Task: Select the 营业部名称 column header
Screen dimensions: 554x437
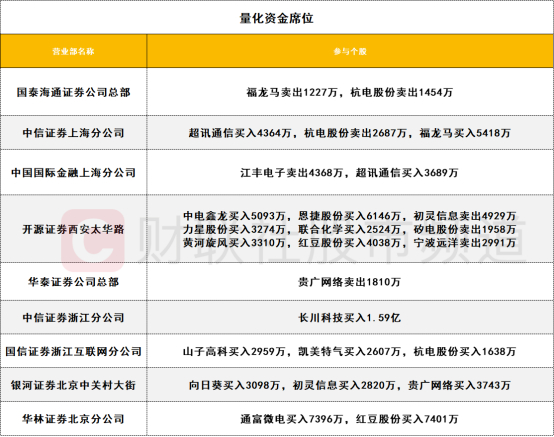Action: pyautogui.click(x=73, y=51)
